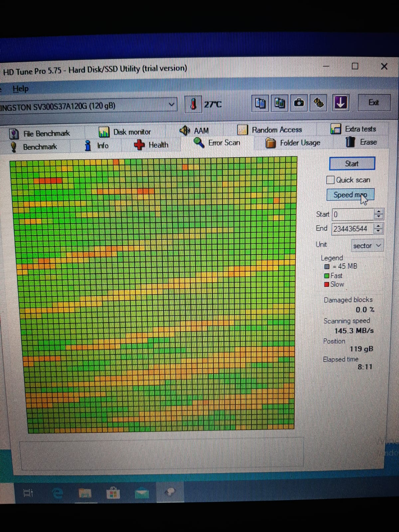
Task: Open the Mail app from the taskbar
Action: (x=142, y=493)
